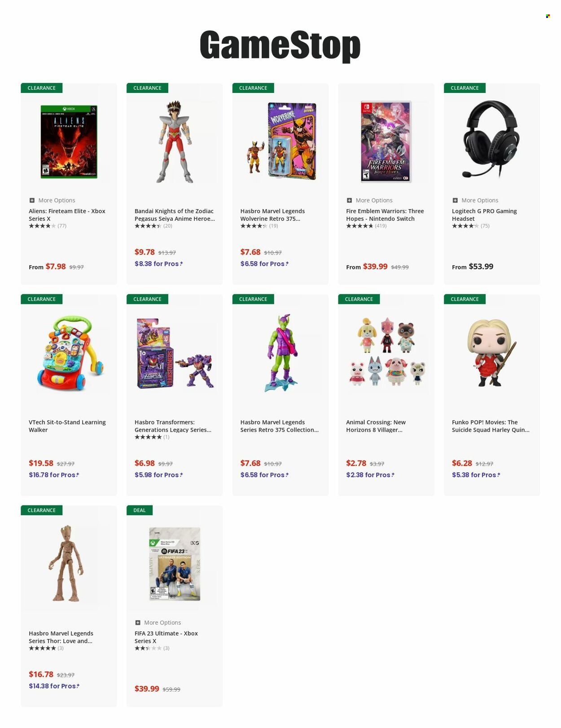Click the DEAL badge on FIFA 23 card

[x=140, y=510]
